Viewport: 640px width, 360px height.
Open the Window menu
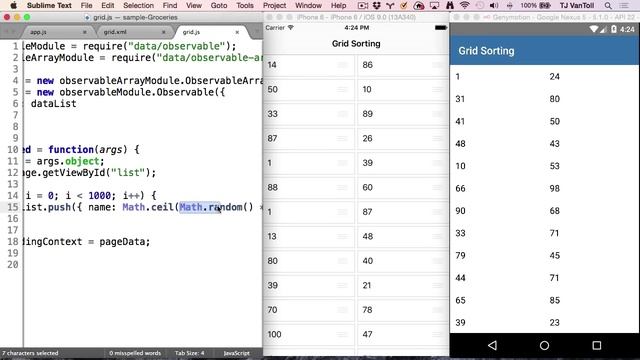[309, 5]
